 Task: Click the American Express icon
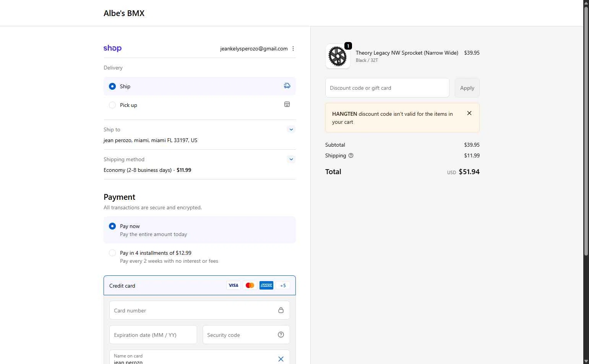[x=266, y=285]
